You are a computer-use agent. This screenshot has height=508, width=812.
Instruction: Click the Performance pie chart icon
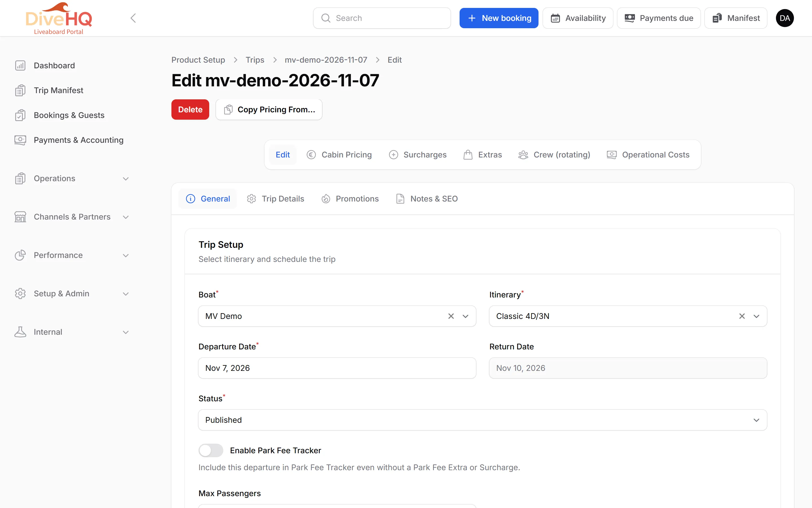point(20,255)
